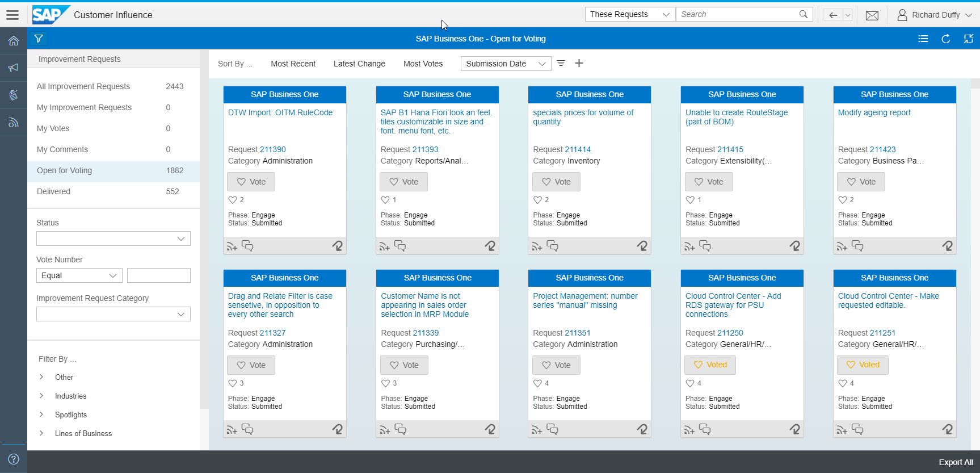The height and width of the screenshot is (473, 980).
Task: Toggle full screen mode icon
Action: 969,39
